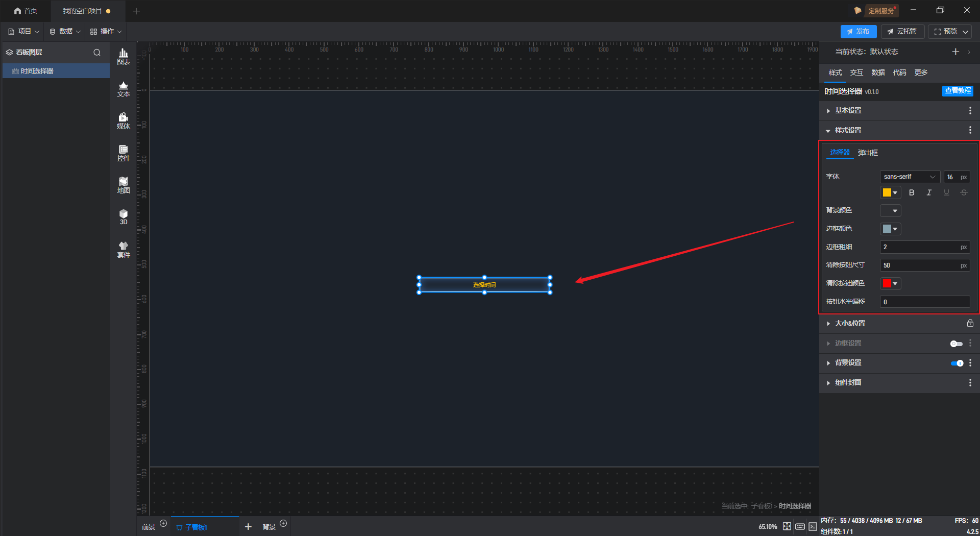
Task: Open the 控件 controls components panel
Action: click(124, 153)
